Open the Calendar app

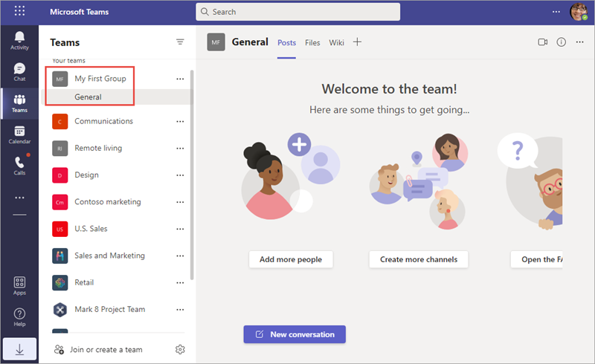(19, 135)
